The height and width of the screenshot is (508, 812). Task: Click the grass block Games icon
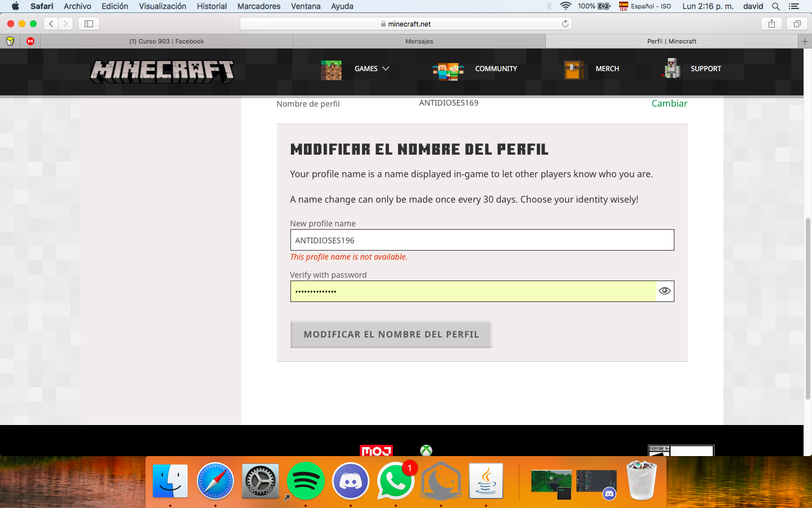(x=331, y=69)
